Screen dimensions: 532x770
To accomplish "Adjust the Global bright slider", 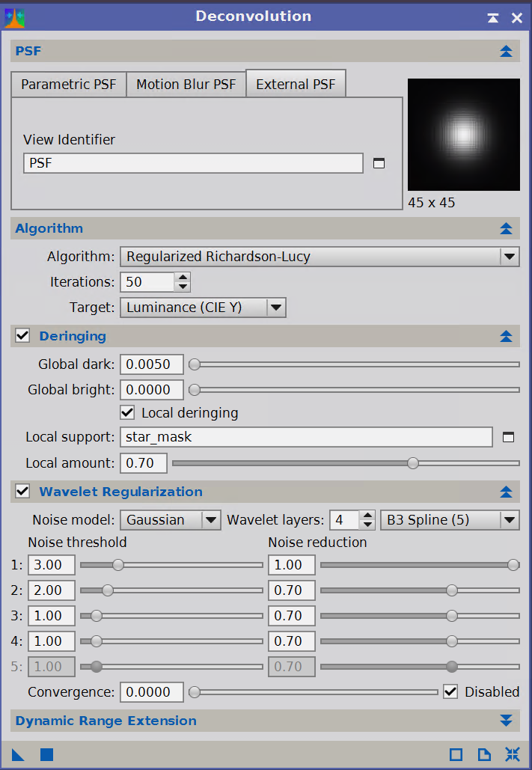I will click(x=354, y=390).
